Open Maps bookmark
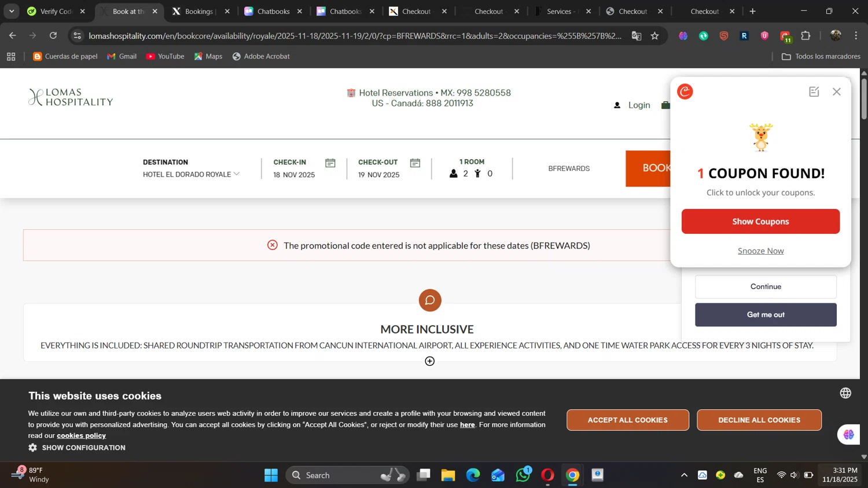Screen dimensions: 868x488 pyautogui.click(x=208, y=57)
